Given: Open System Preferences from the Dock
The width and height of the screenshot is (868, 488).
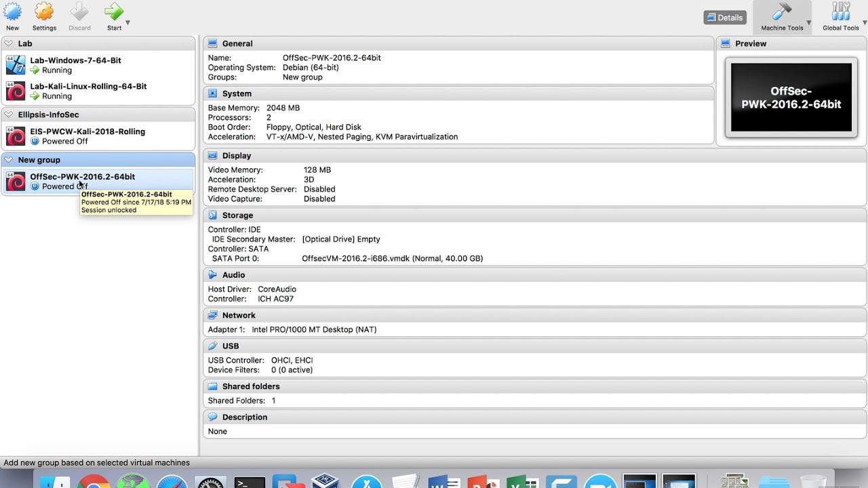Looking at the screenshot, I should click(211, 482).
